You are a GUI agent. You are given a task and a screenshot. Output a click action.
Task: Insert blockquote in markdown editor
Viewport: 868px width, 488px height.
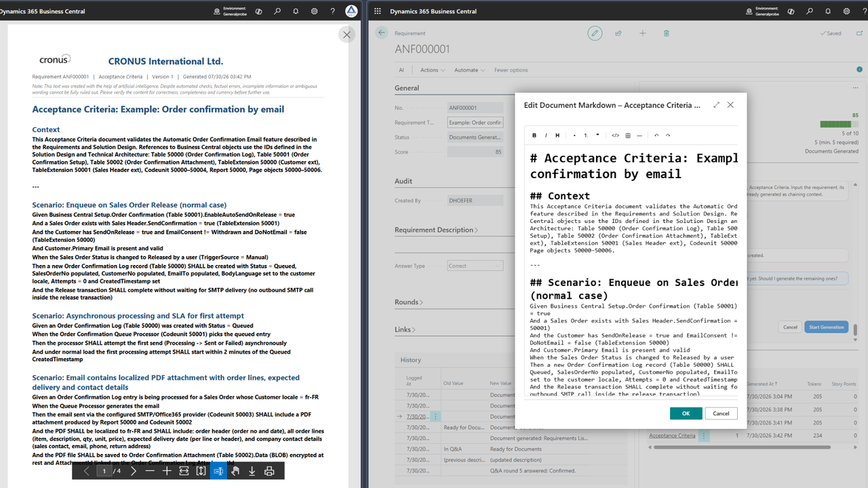click(597, 136)
